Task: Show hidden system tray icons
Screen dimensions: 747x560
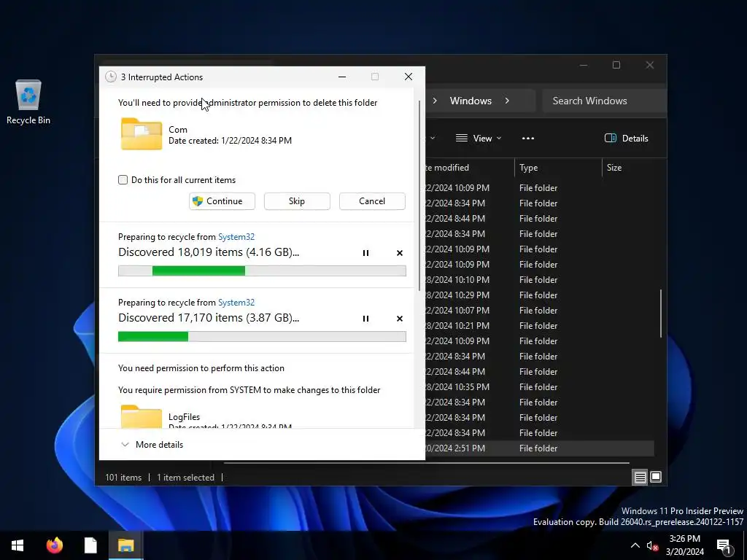Action: pos(635,545)
